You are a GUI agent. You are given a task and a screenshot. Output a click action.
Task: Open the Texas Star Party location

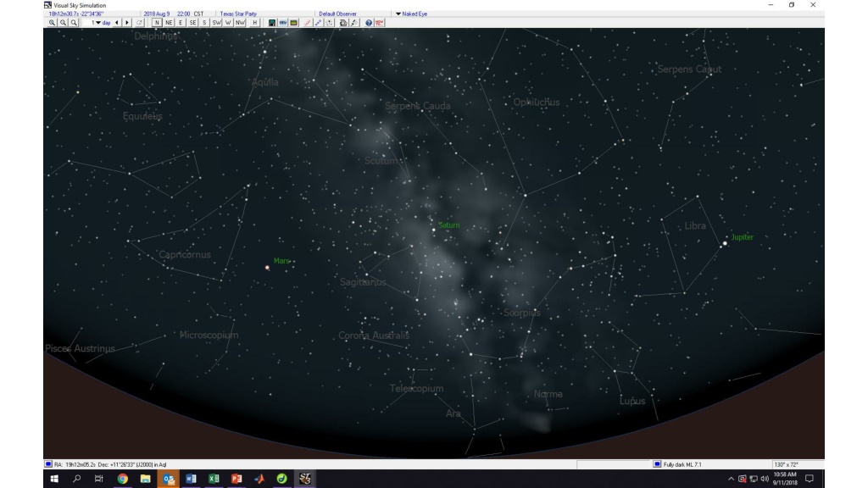(238, 14)
